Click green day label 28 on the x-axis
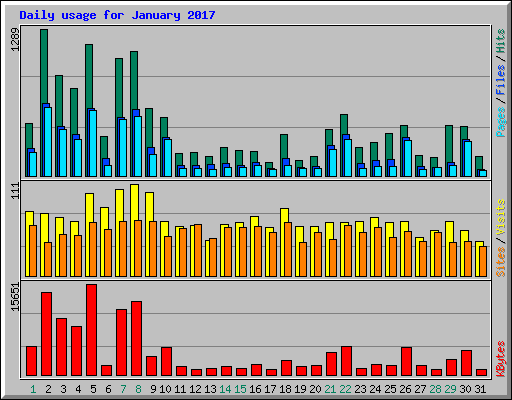 (x=435, y=389)
